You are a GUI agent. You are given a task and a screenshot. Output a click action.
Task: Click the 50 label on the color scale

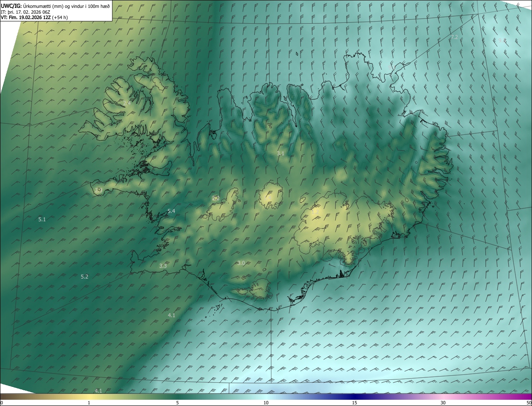click(528, 403)
